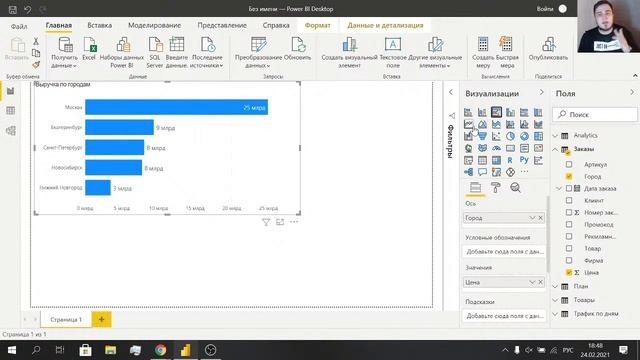Expand the Товары table

coord(556,300)
